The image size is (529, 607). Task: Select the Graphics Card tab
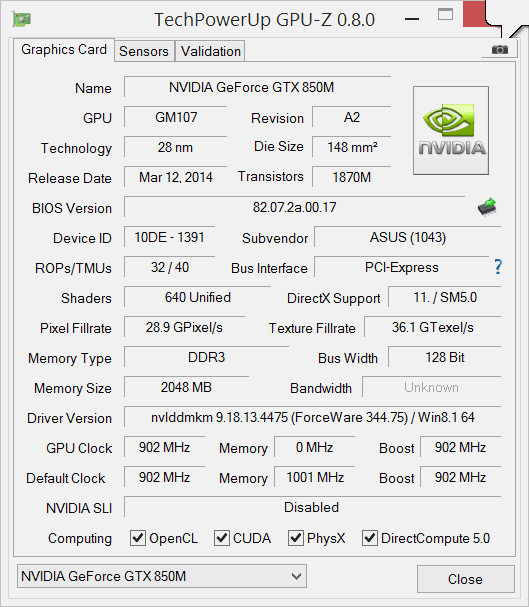tap(64, 50)
